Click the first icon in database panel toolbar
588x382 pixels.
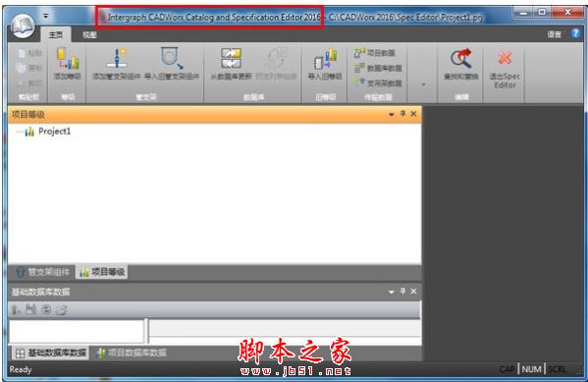point(16,309)
